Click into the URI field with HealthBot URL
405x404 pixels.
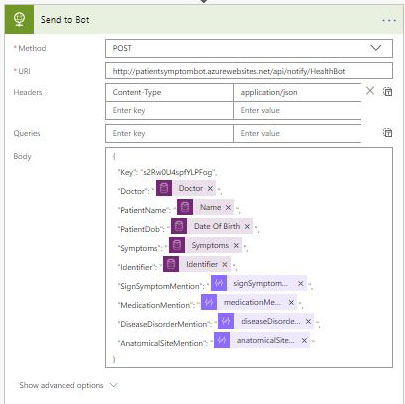(x=249, y=71)
